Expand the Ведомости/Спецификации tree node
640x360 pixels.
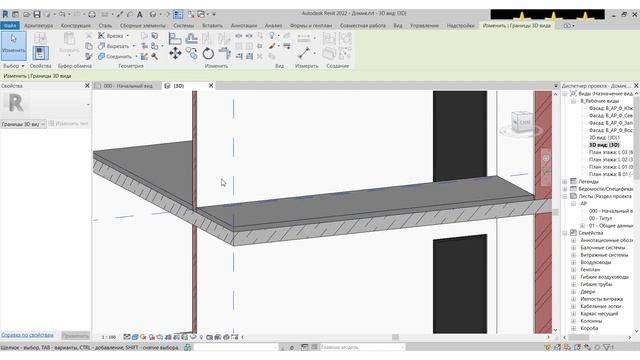(x=565, y=189)
